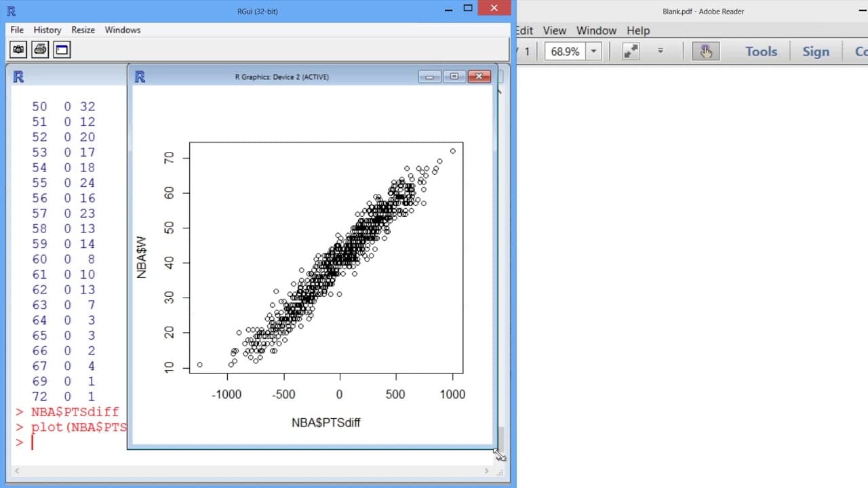Click the NBA$PTSdiff x-axis label on plot
The height and width of the screenshot is (488, 868).
tap(326, 422)
